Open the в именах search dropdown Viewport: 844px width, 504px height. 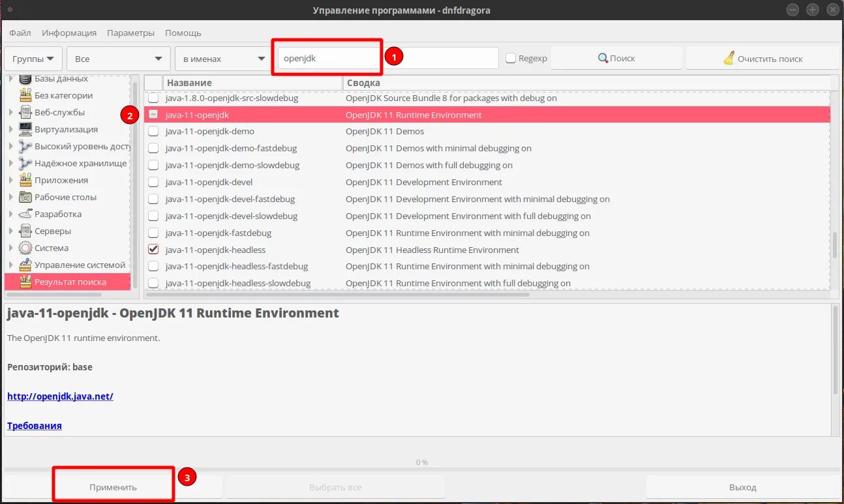coord(224,59)
